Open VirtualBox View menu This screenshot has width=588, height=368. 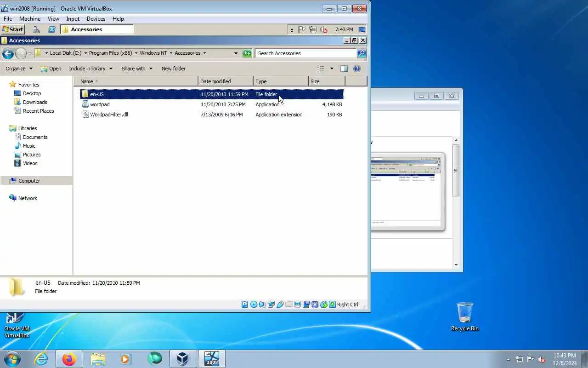pyautogui.click(x=53, y=19)
